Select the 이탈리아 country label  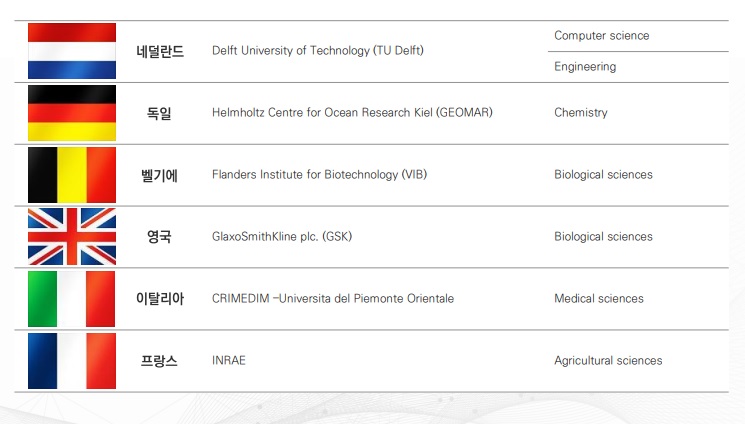coord(160,299)
